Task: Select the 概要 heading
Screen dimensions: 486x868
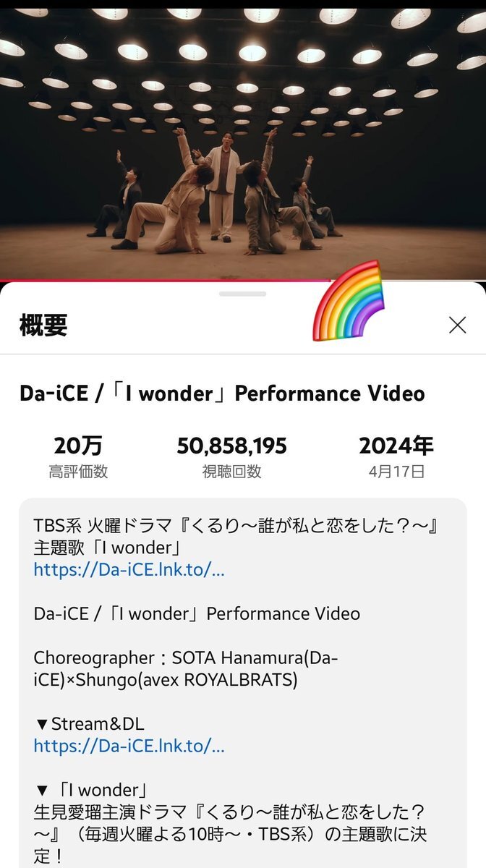Action: click(43, 325)
